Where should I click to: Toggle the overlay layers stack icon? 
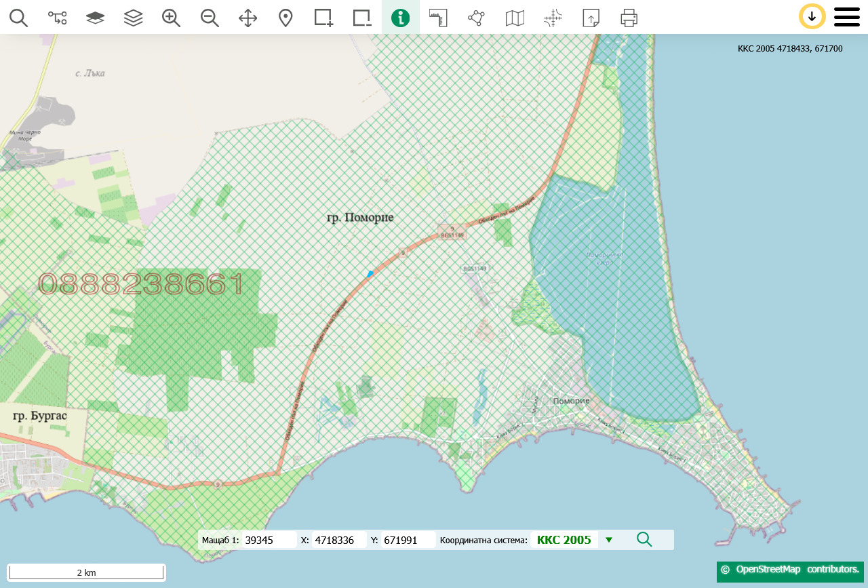pos(133,18)
